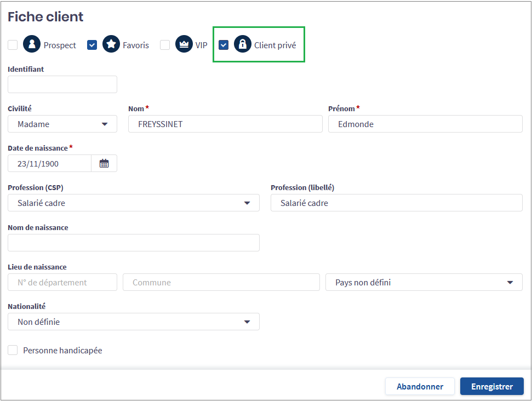Expand the Profession (CSP) dropdown
This screenshot has height=401, width=532.
[x=134, y=203]
